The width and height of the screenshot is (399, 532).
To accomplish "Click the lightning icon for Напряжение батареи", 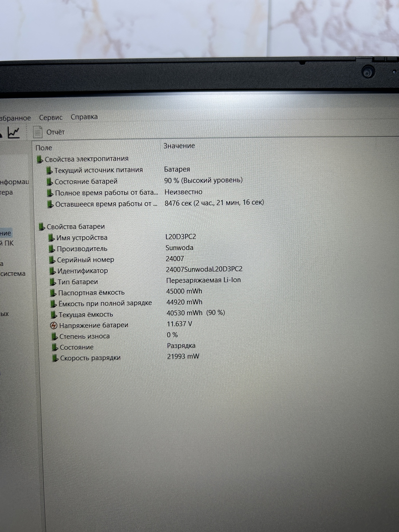I will click(x=54, y=325).
